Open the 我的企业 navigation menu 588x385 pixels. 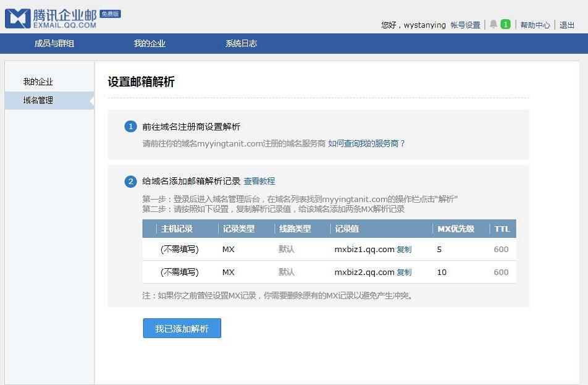point(149,44)
